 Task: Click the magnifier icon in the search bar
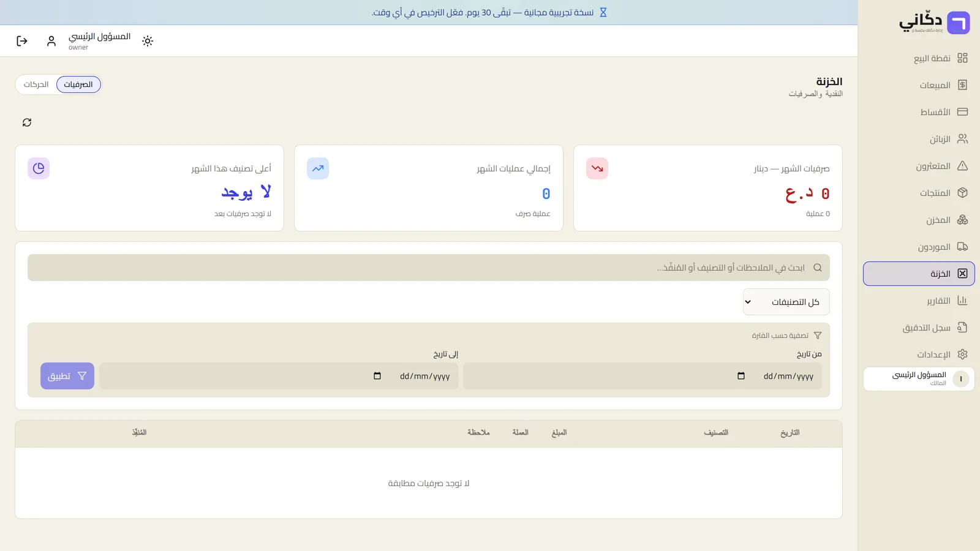click(x=818, y=268)
